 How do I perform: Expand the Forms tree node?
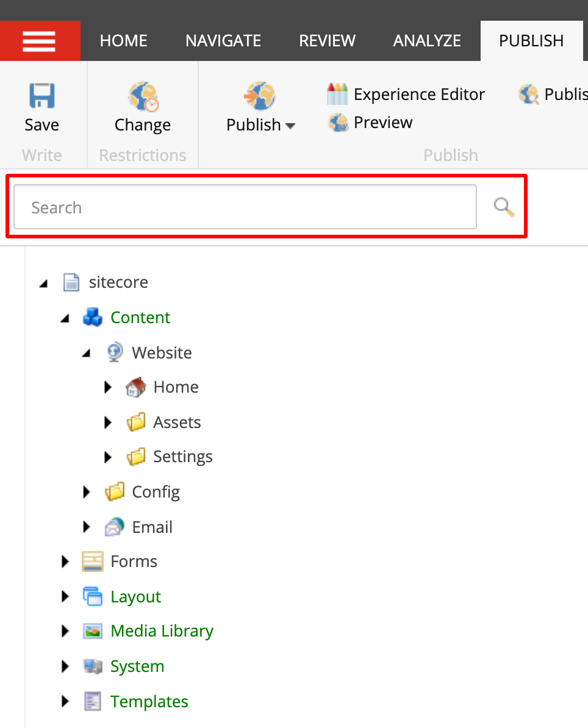click(x=65, y=562)
